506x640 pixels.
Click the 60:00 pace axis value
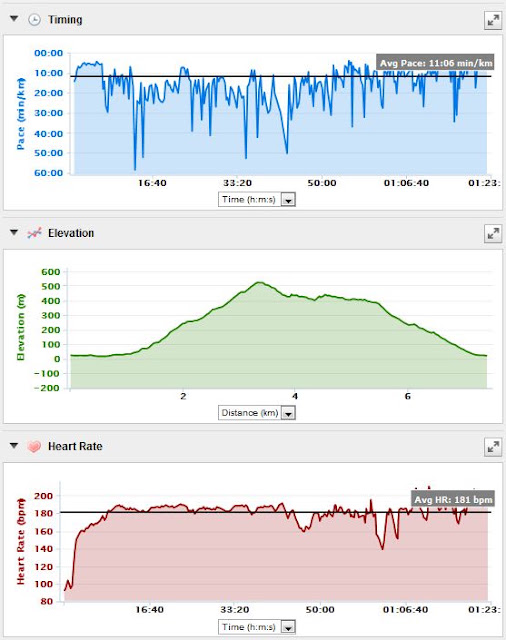pyautogui.click(x=49, y=173)
